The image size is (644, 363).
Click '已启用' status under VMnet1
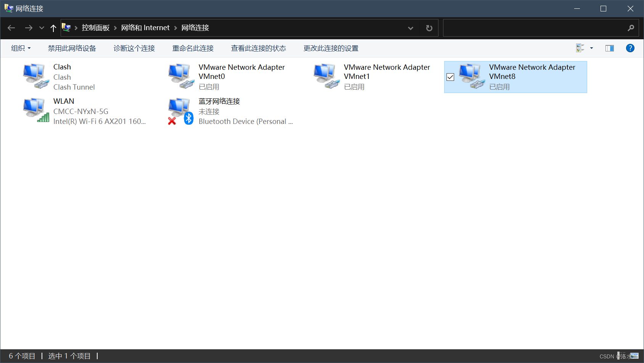pos(354,87)
